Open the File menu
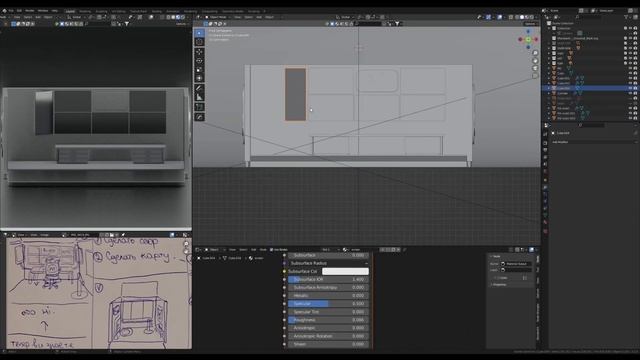Viewport: 640px width, 360px height. pyautogui.click(x=11, y=11)
